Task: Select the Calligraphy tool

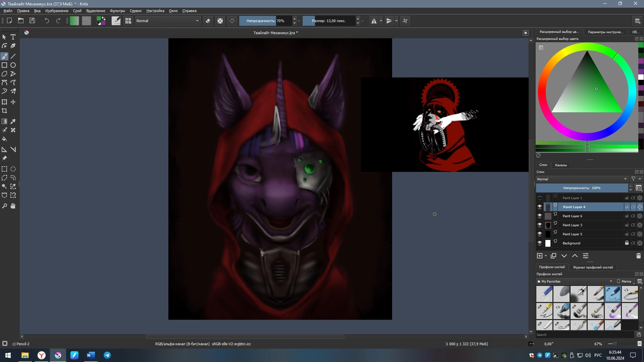Action: (x=13, y=46)
